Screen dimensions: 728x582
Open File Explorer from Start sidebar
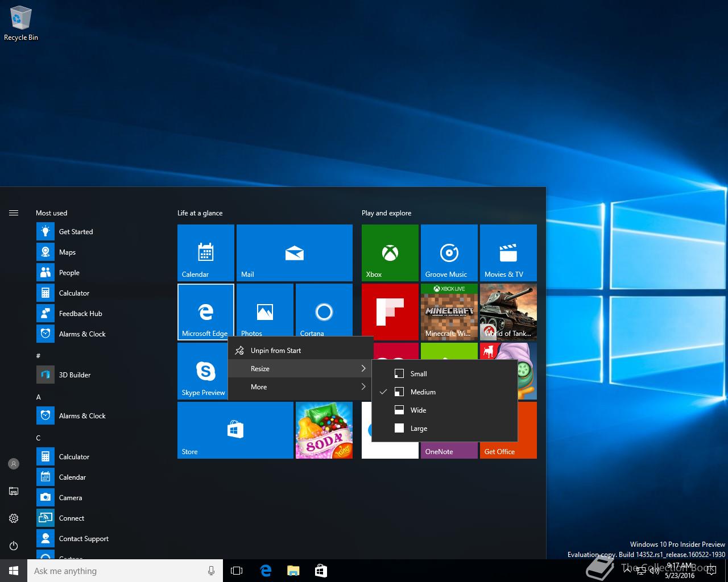pyautogui.click(x=14, y=491)
